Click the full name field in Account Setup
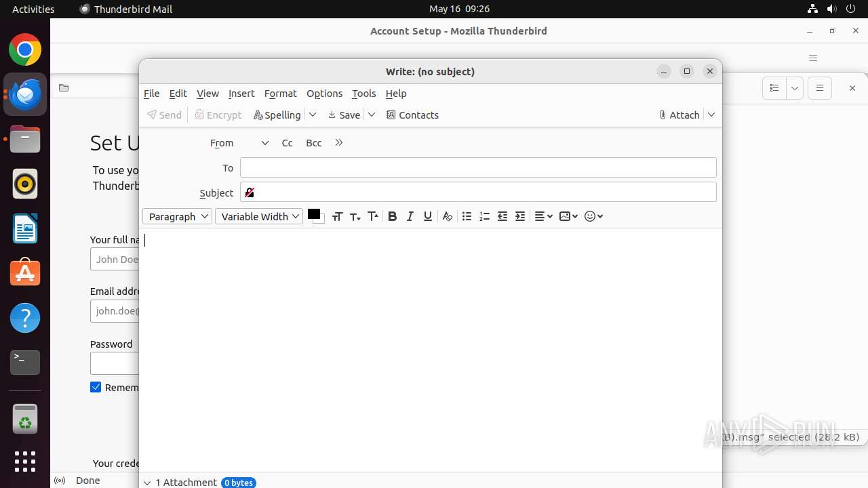Screen dimensions: 868x488 (115, 259)
